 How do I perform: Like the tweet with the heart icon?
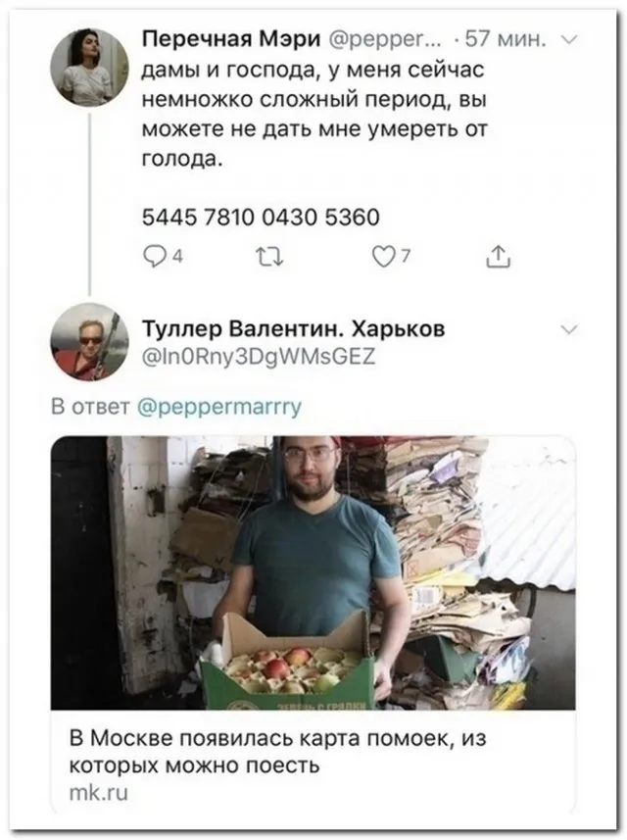(x=383, y=258)
